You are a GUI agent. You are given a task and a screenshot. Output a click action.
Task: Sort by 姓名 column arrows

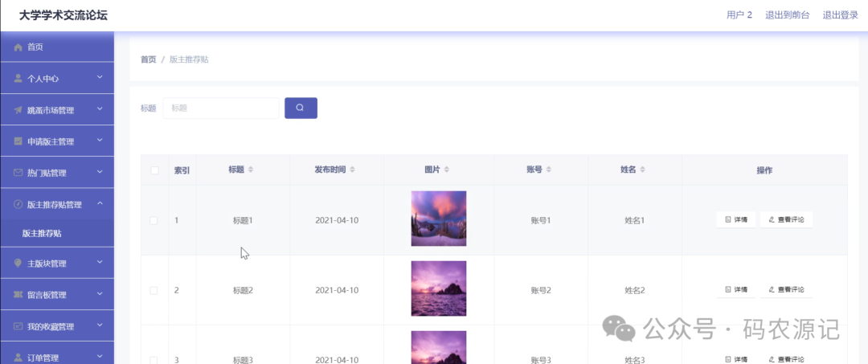[x=643, y=170]
